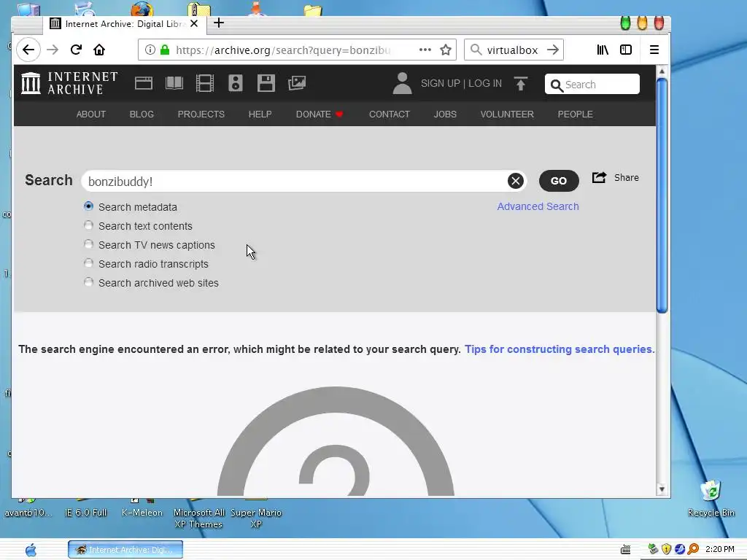Open the Software floppy disk icon
Screen dimensions: 747x560
click(266, 83)
